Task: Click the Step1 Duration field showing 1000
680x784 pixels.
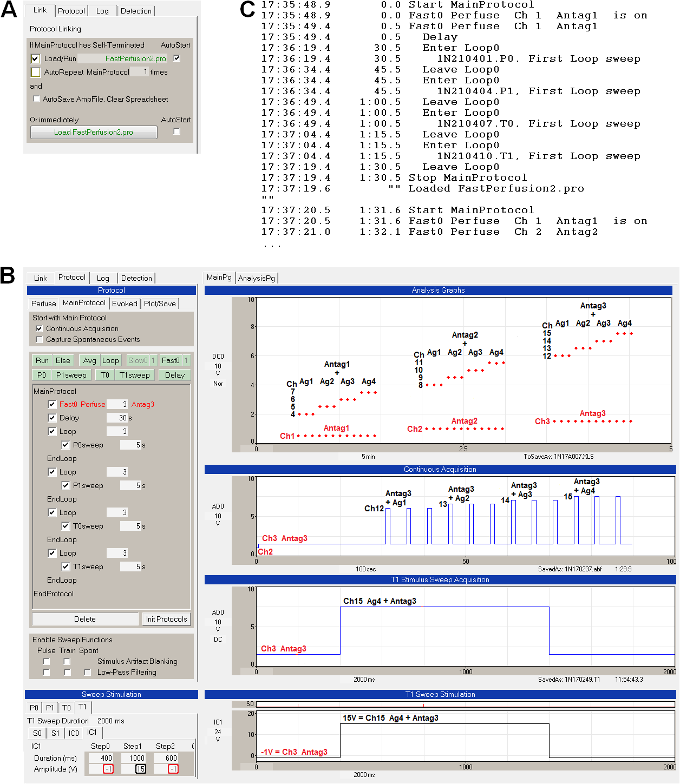Action: [x=136, y=758]
